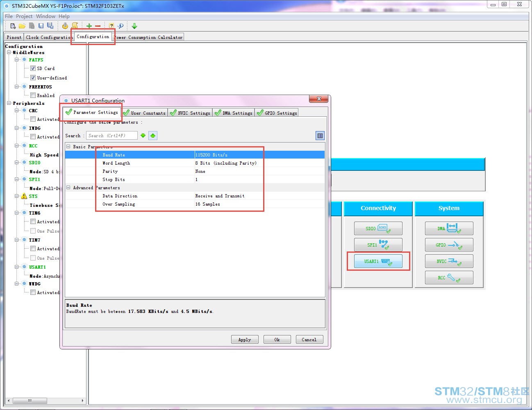Click the RCC tree node cube icon
532x410 pixels.
(24, 146)
